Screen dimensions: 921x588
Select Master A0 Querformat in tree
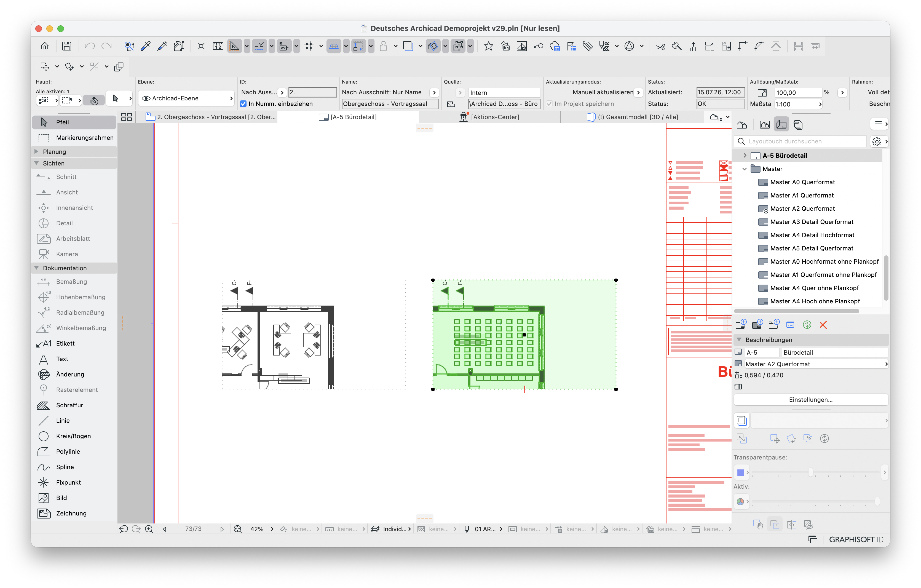click(x=802, y=182)
